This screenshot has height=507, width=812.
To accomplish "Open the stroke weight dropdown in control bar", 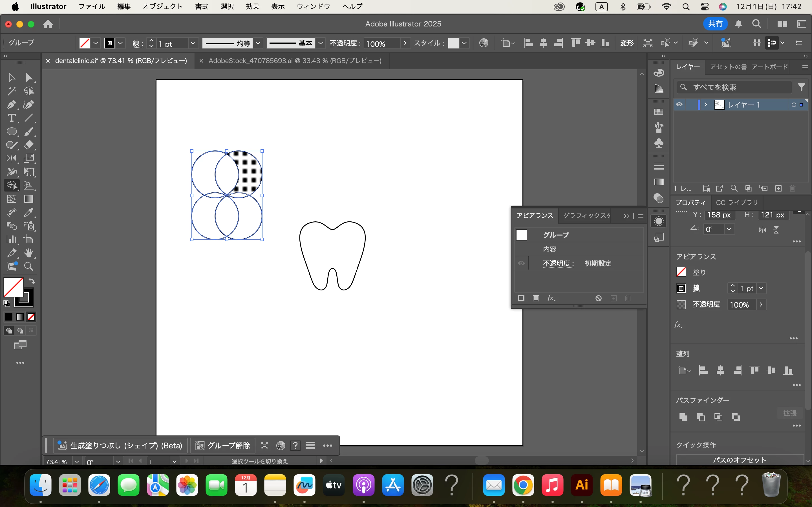I will coord(193,43).
